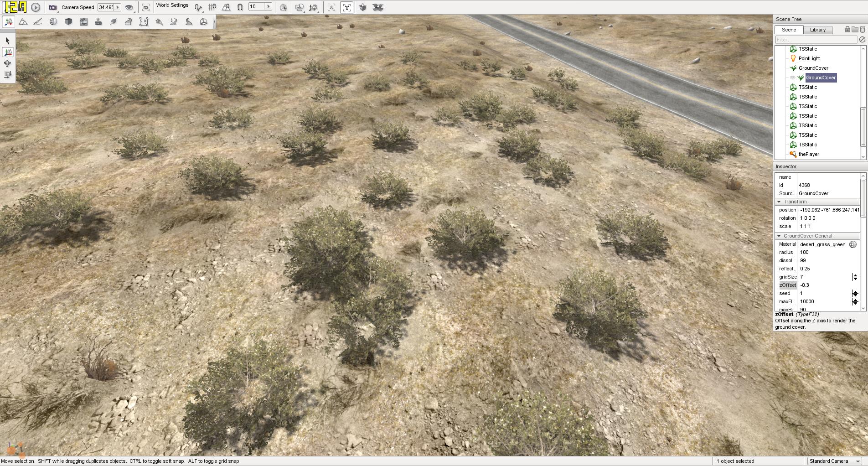
Task: Open the Mesh Road Editor icon
Action: [x=129, y=21]
